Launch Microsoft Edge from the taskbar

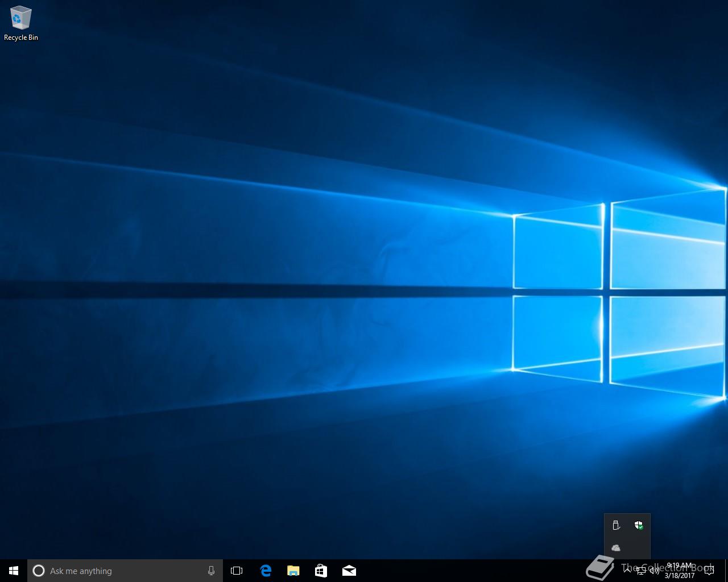(266, 571)
